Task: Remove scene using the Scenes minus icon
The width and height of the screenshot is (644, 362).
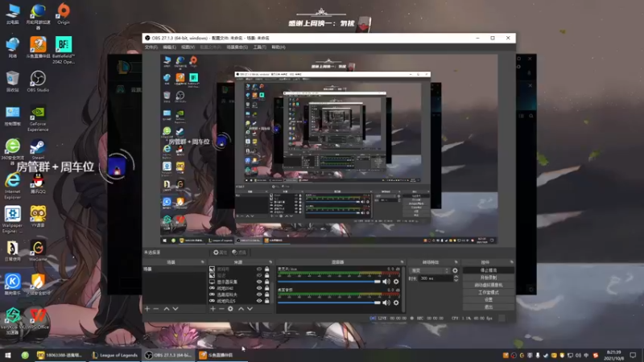Action: pyautogui.click(x=156, y=309)
